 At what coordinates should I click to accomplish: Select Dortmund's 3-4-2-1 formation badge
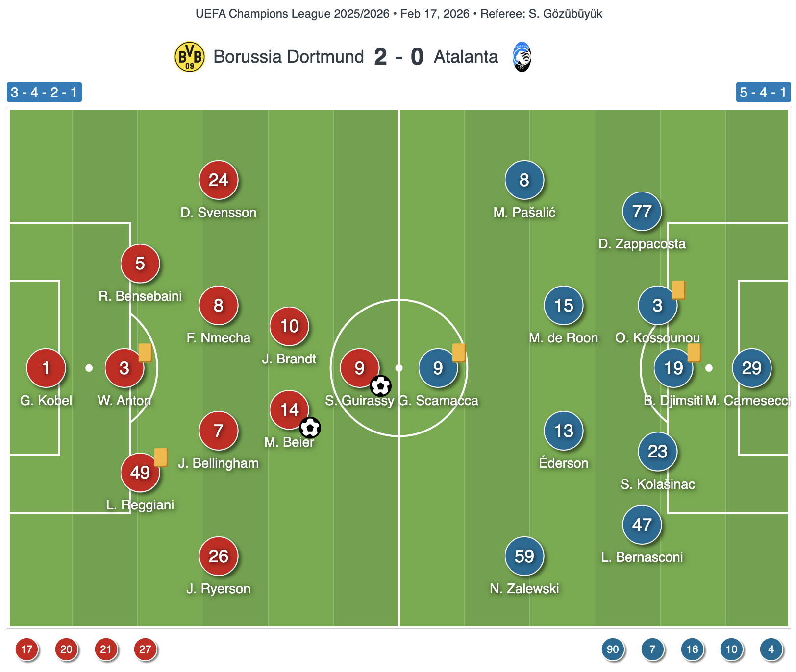(x=44, y=92)
